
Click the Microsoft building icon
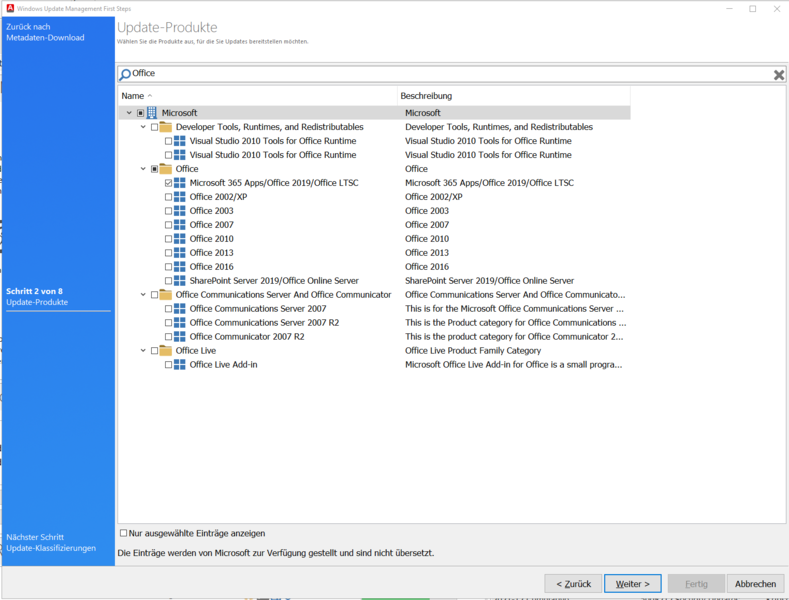tap(153, 113)
